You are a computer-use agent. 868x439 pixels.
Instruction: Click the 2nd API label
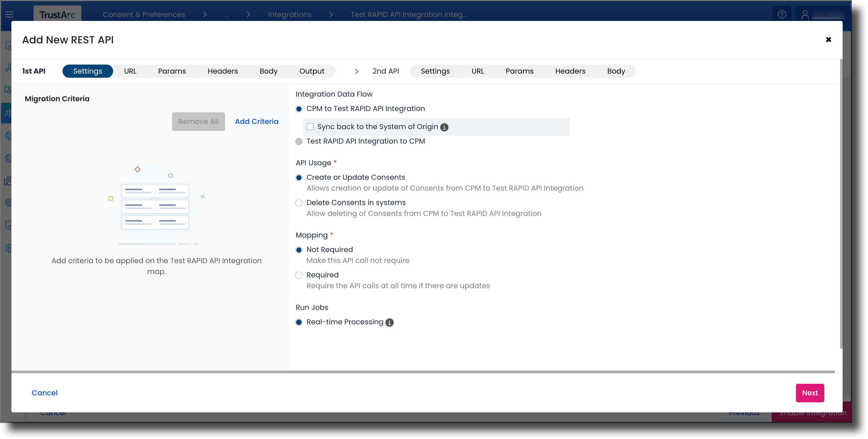pyautogui.click(x=385, y=71)
